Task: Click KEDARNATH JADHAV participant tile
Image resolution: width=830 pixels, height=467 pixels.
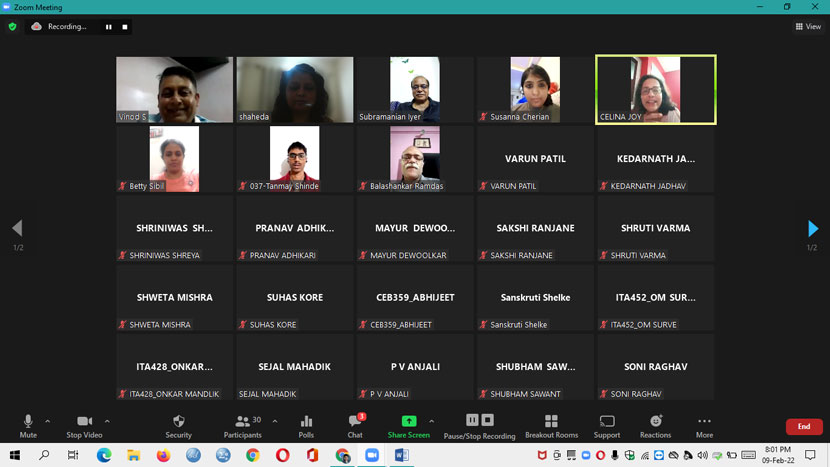Action: 656,159
